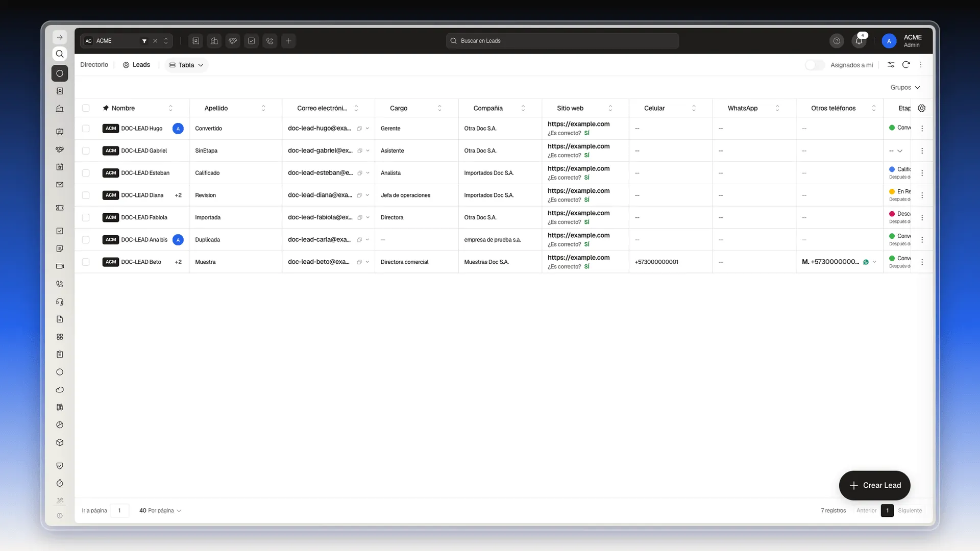Click the Ir a página number field
The width and height of the screenshot is (980, 551).
119,511
